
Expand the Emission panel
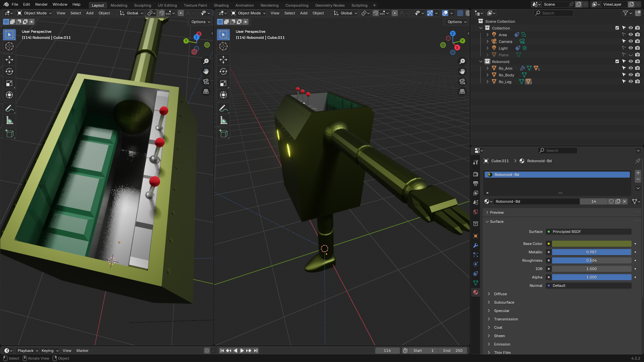coord(502,344)
